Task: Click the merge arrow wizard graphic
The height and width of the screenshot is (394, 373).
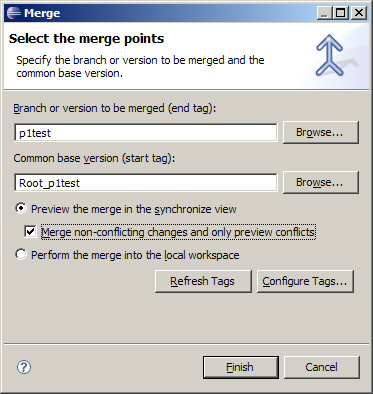Action: point(329,55)
